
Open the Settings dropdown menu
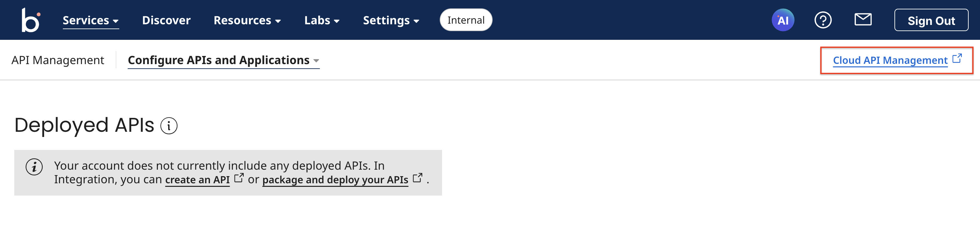(391, 20)
